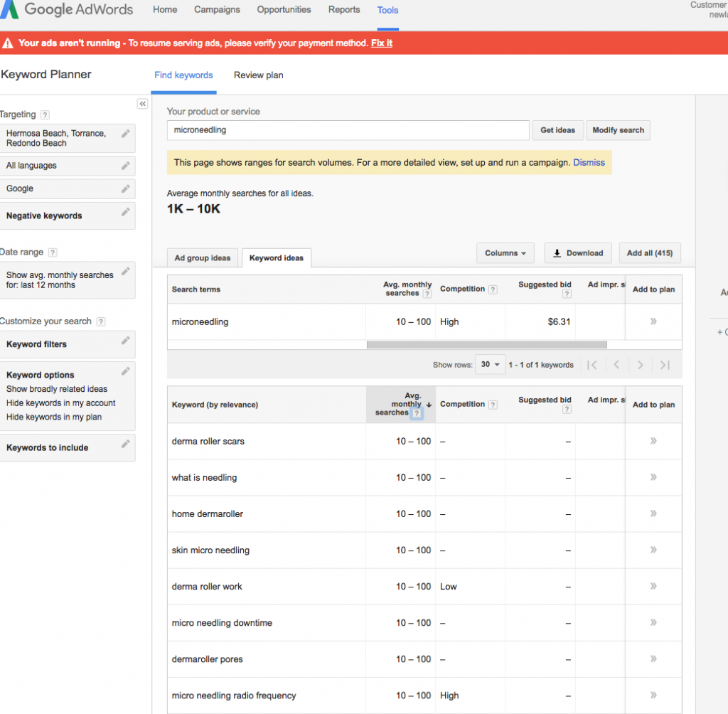Select the Keyword ideas tab
The image size is (728, 714).
click(x=277, y=258)
